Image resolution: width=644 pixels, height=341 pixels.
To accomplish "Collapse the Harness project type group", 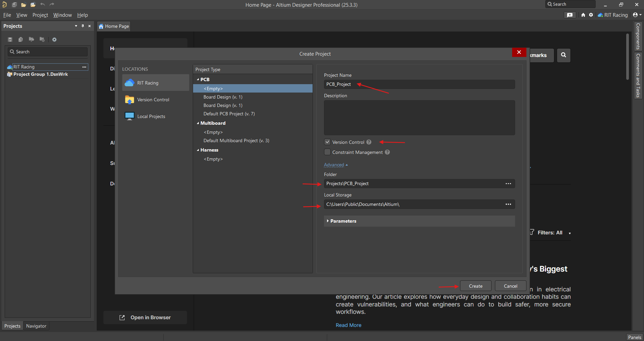I will 198,150.
